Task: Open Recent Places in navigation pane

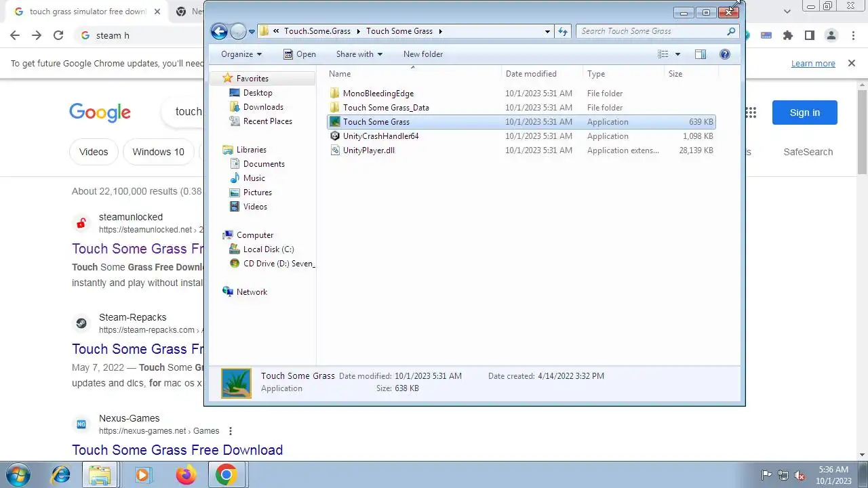Action: [x=268, y=121]
